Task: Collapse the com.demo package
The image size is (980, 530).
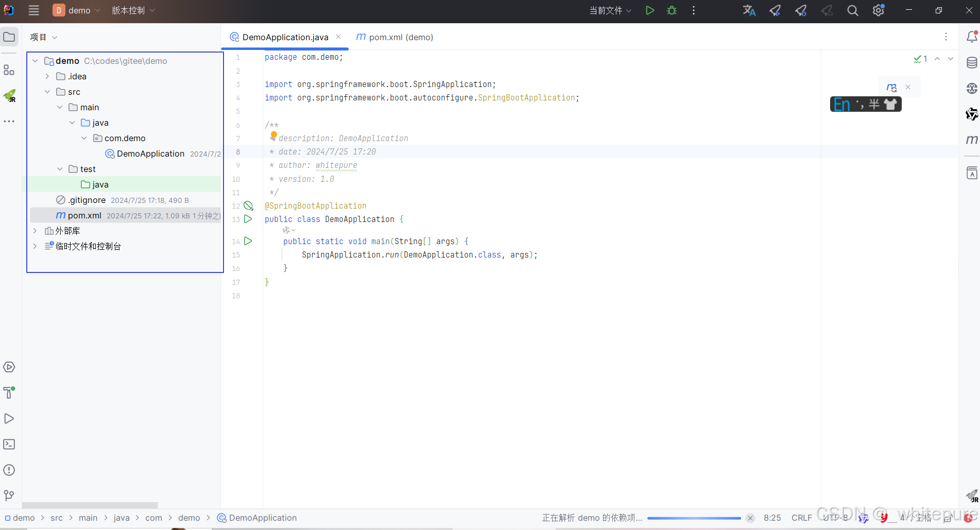Action: (x=84, y=138)
